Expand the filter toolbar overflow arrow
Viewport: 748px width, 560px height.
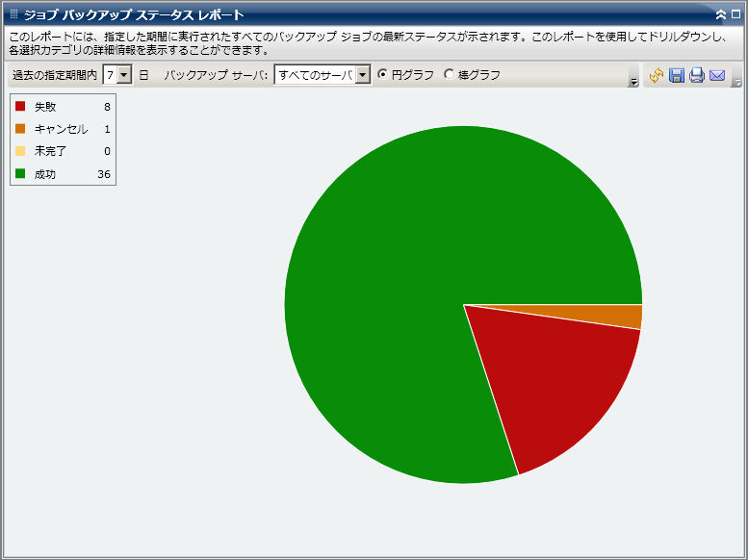pyautogui.click(x=633, y=82)
